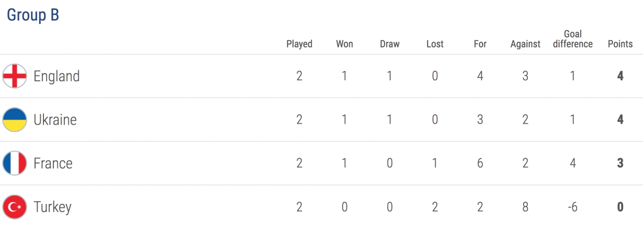
Task: Sort table by Played column
Action: pyautogui.click(x=299, y=44)
